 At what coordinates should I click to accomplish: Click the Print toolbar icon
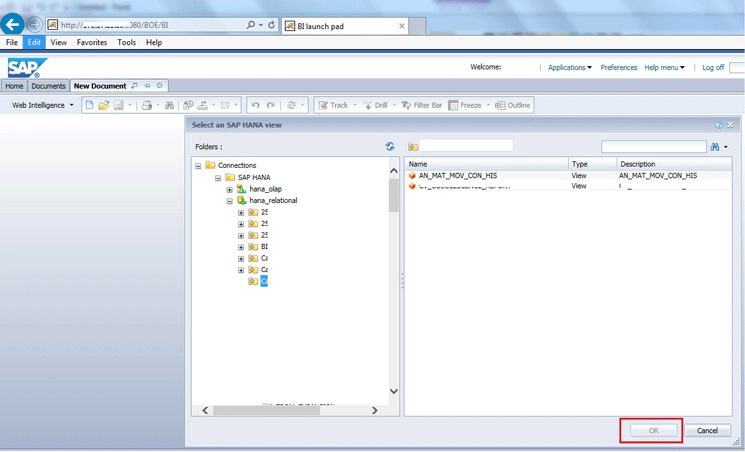click(x=147, y=105)
